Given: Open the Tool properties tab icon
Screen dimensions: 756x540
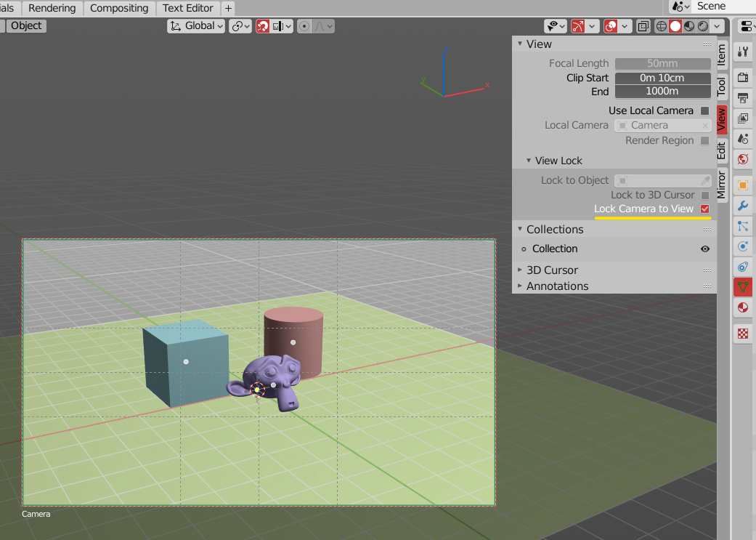Looking at the screenshot, I should (743, 51).
